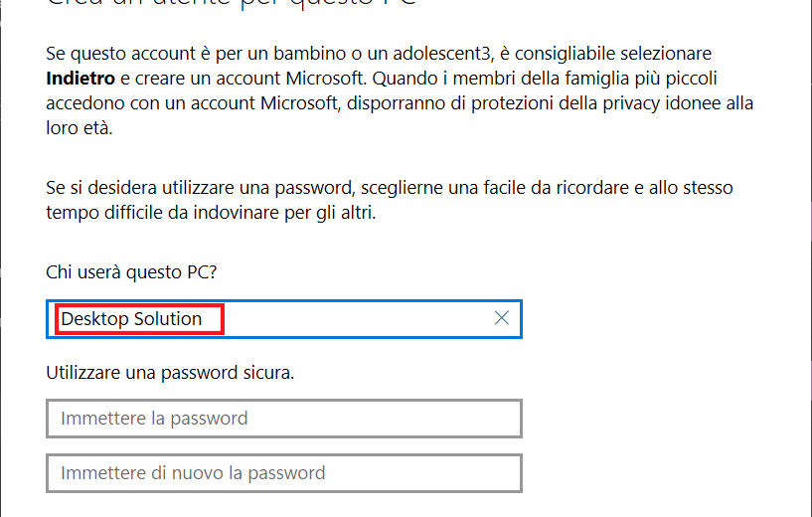Focus the "Immettere la password" field
Screen dimensions: 812x517
pyautogui.click(x=283, y=419)
